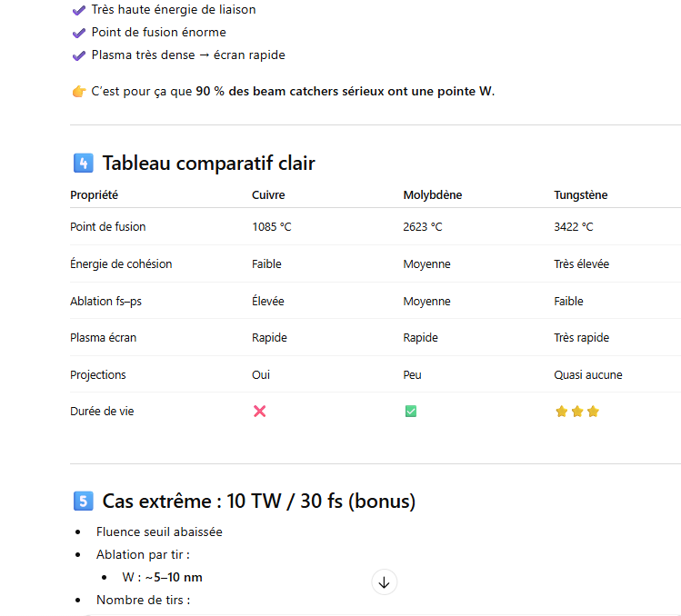The image size is (681, 616).
Task: Select the 'Tungstène' column header
Action: (581, 195)
